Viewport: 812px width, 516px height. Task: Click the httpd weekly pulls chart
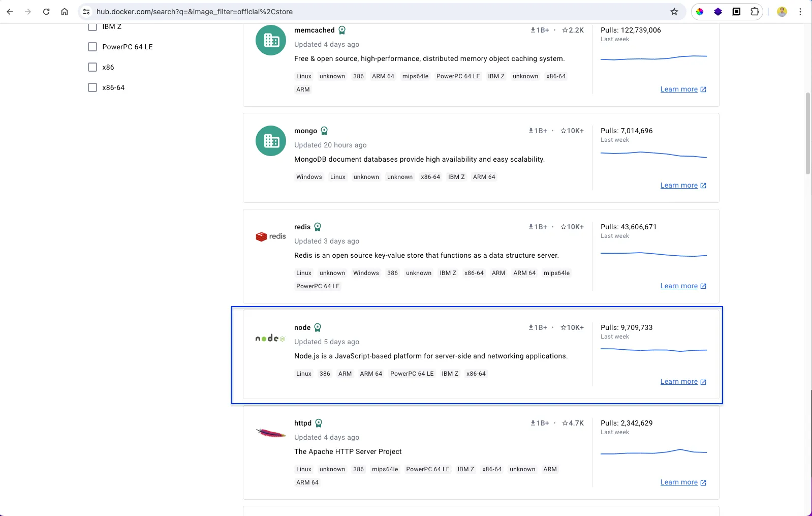[653, 452]
